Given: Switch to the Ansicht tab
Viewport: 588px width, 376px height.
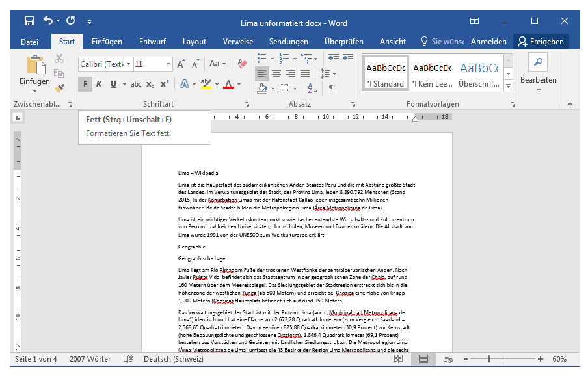Looking at the screenshot, I should pos(393,42).
